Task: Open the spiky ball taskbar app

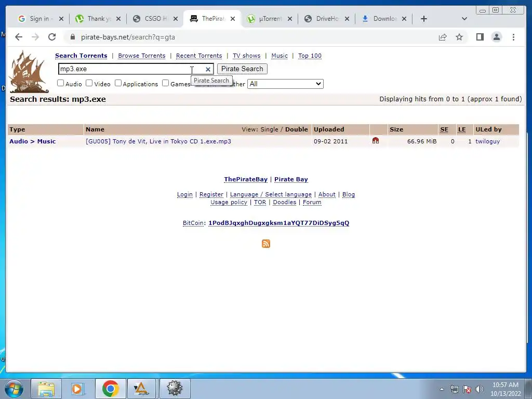Action: coord(175,389)
